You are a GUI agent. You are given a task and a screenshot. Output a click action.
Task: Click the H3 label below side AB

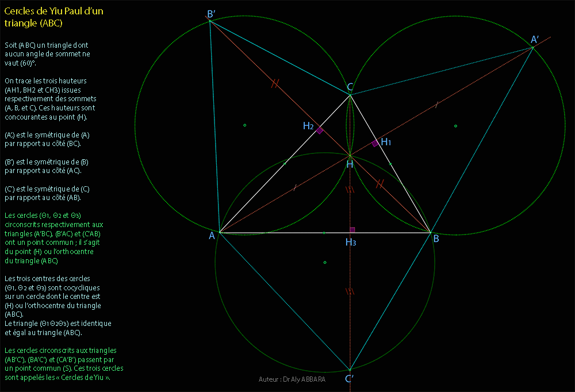[x=351, y=243]
